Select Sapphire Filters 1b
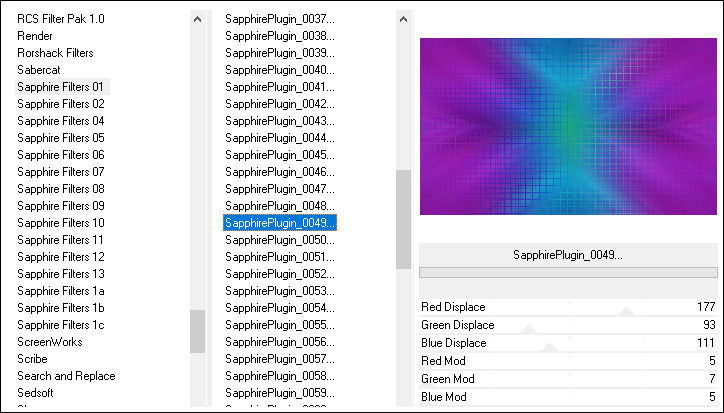The height and width of the screenshot is (413, 724). coord(60,308)
